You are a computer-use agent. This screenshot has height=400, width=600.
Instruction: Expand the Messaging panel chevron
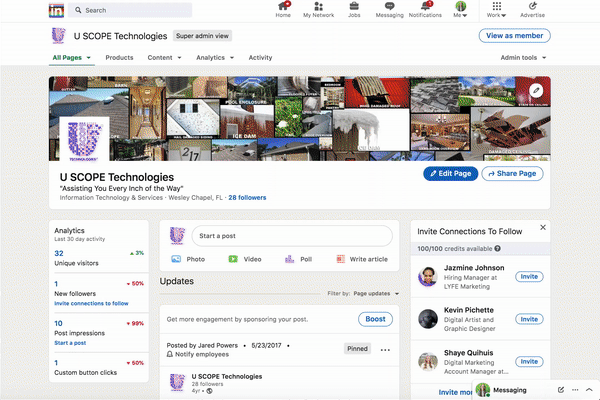(589, 390)
